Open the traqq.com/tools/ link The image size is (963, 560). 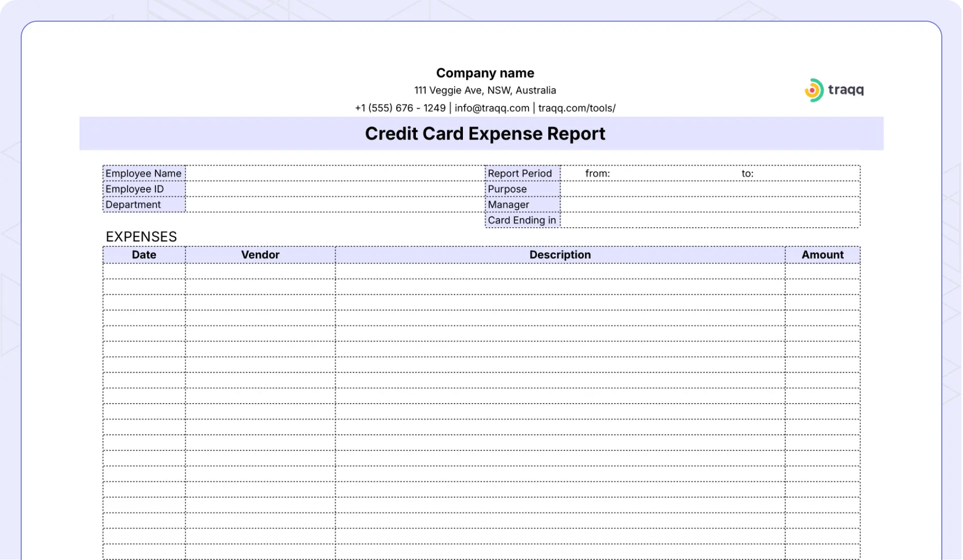click(577, 108)
